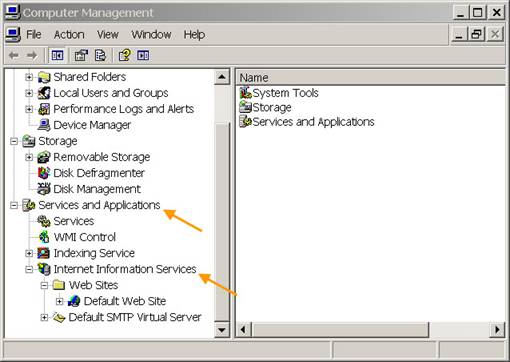510x362 pixels.
Task: Click Device Manager icon in tree
Action: coord(44,125)
